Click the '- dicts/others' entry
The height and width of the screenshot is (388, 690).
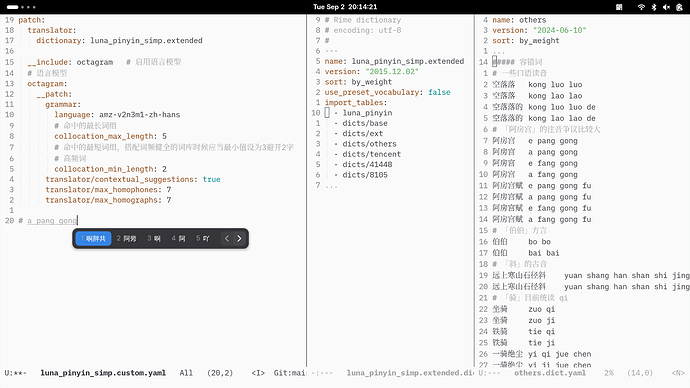[365, 144]
